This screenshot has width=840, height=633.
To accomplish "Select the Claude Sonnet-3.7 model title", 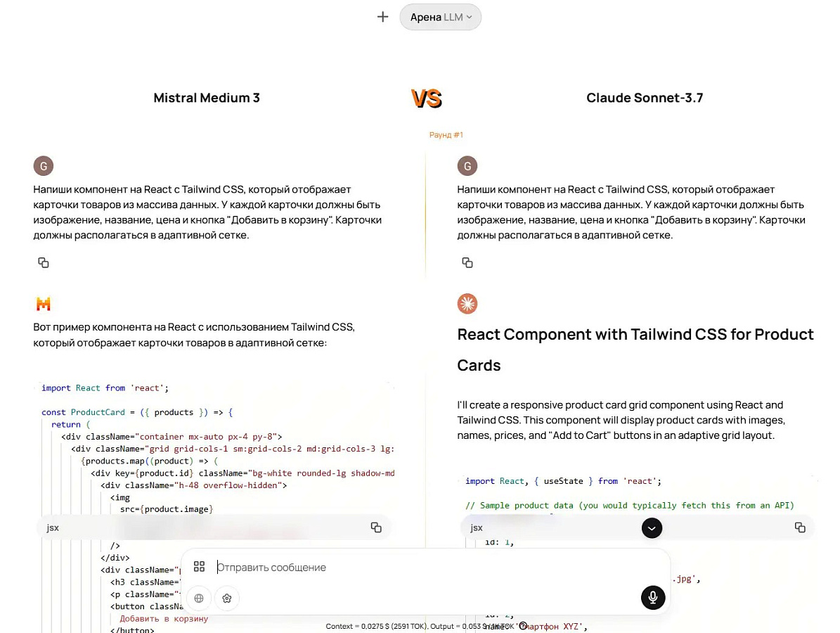I will click(645, 98).
